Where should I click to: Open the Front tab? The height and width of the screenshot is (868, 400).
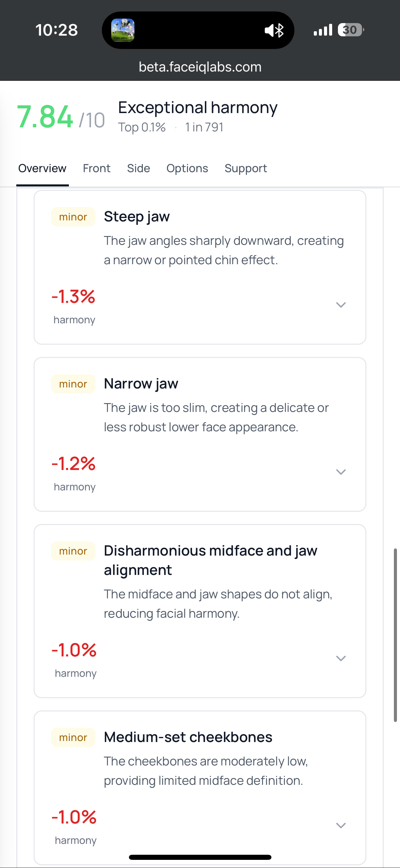[x=97, y=168]
